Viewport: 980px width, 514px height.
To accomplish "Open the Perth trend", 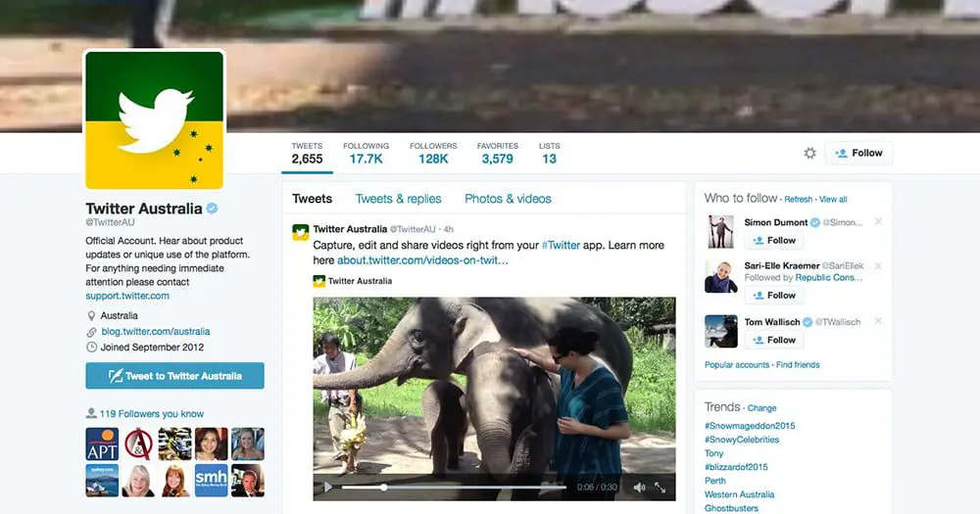I will tap(715, 481).
